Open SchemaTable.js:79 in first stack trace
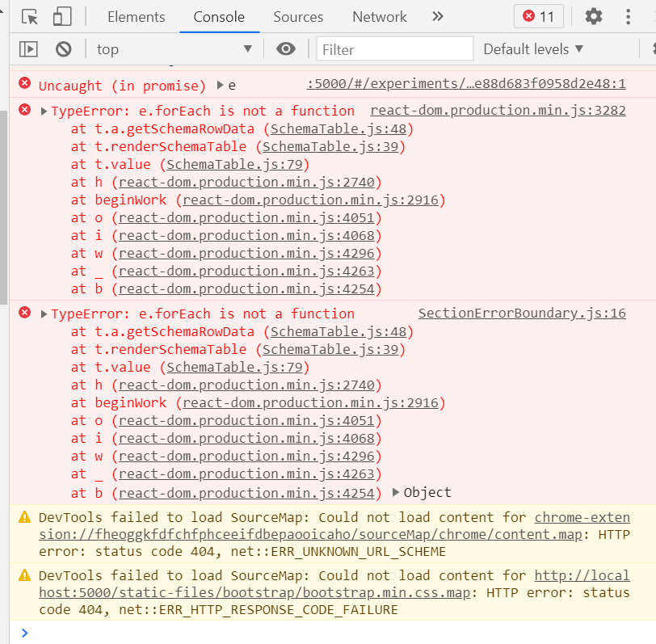This screenshot has width=656, height=644. (x=235, y=165)
